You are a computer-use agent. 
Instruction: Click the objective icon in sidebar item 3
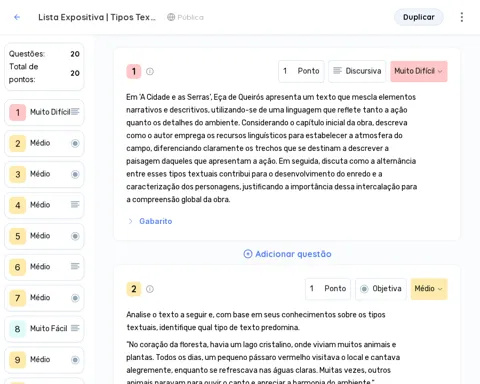75,174
